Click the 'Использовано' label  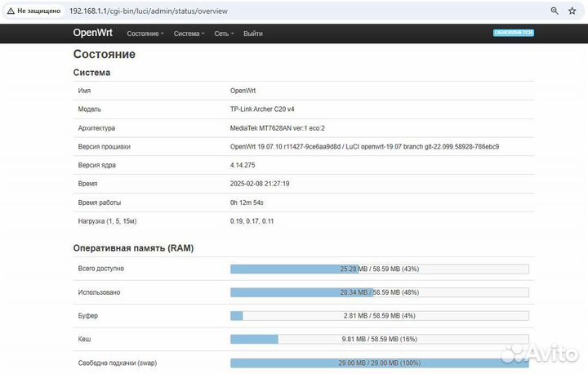pos(99,292)
